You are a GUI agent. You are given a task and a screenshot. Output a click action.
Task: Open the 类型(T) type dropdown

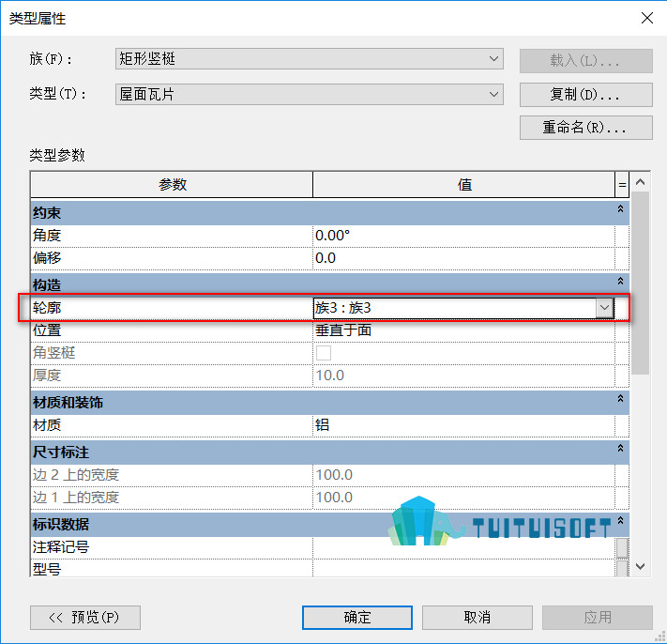[x=310, y=94]
